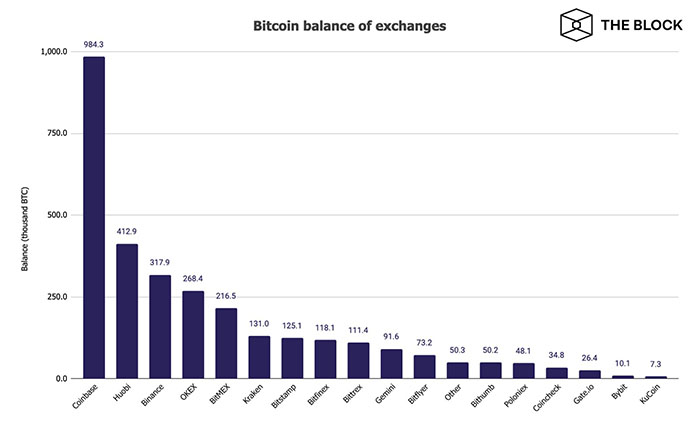Select the Bitflyer bar
Image resolution: width=700 pixels, height=431 pixels.
[425, 367]
